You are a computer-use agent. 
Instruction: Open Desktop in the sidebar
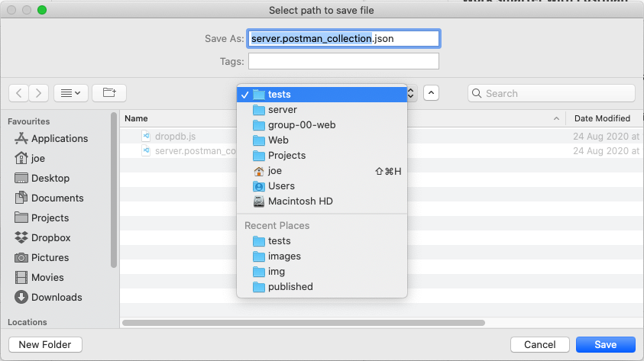click(42, 178)
